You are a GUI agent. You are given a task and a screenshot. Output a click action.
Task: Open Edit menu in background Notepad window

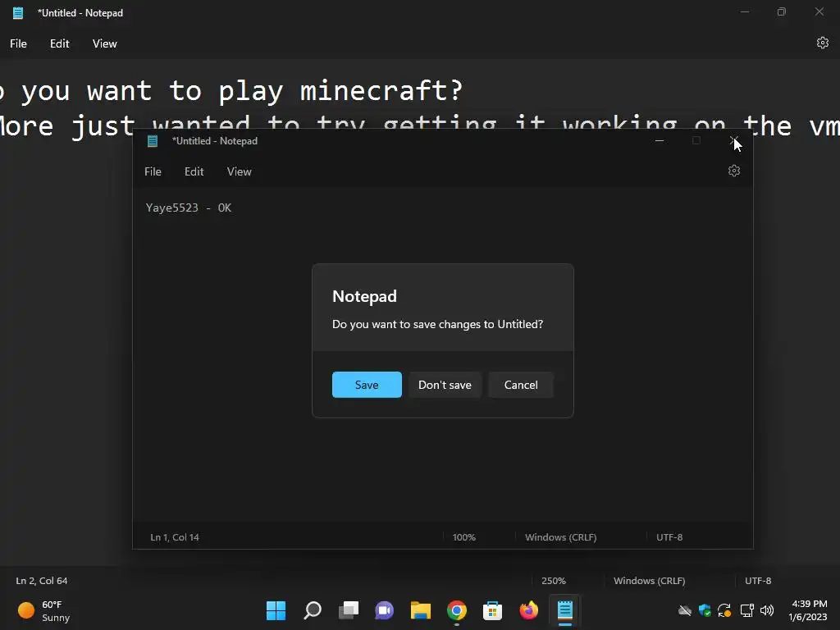pos(59,43)
